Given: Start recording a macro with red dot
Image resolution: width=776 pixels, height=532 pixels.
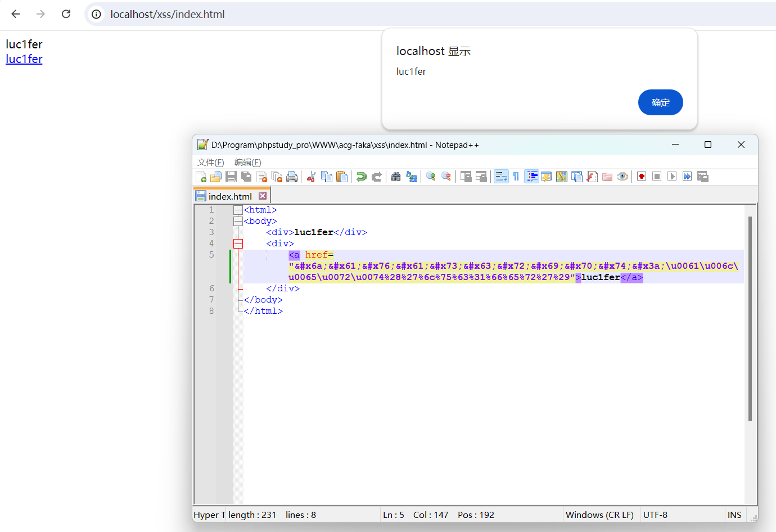Looking at the screenshot, I should [x=642, y=177].
